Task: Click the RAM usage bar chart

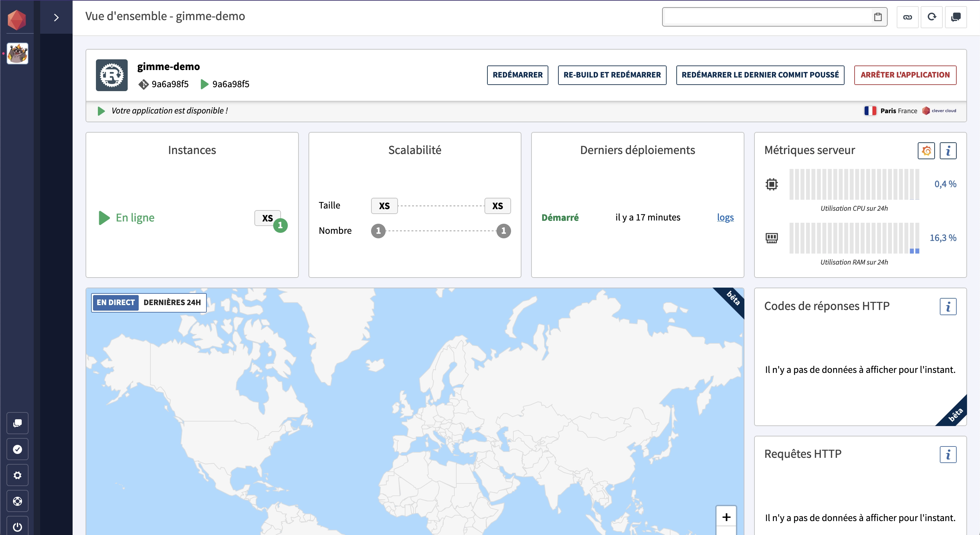Action: pos(854,238)
